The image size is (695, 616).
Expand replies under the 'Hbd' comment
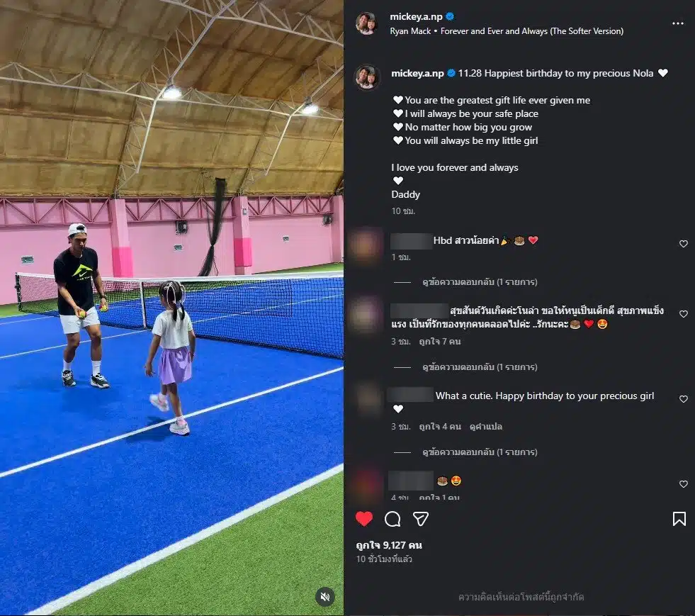pyautogui.click(x=480, y=282)
